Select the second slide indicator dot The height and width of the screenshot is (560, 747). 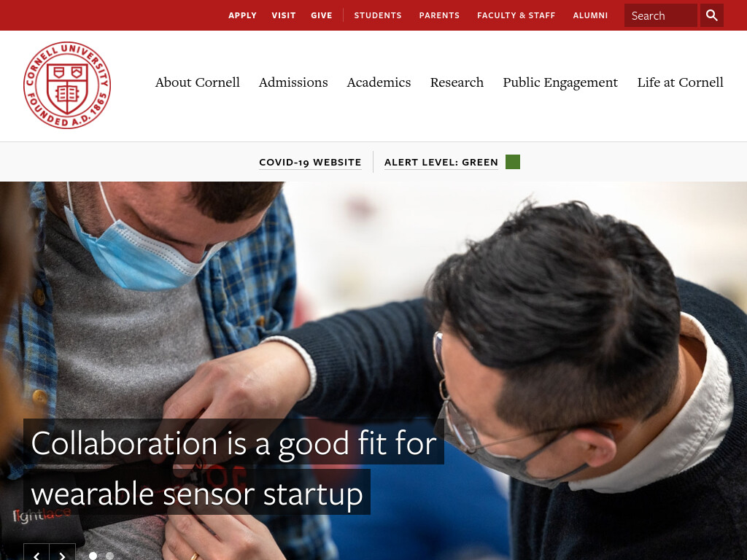click(109, 556)
